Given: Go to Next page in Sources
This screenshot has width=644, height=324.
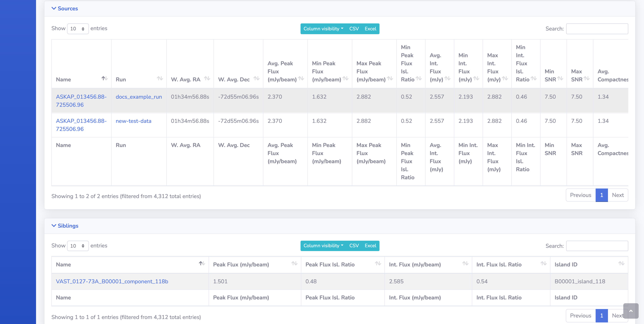Looking at the screenshot, I should (618, 195).
